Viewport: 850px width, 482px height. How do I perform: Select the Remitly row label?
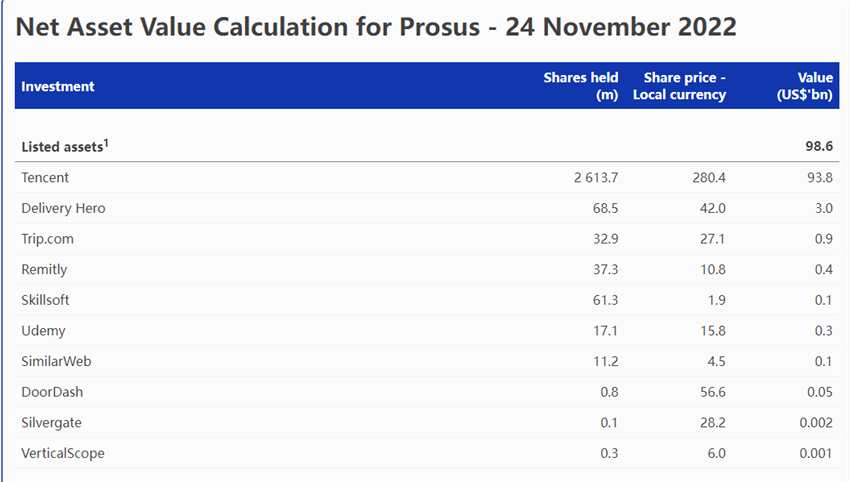point(44,269)
